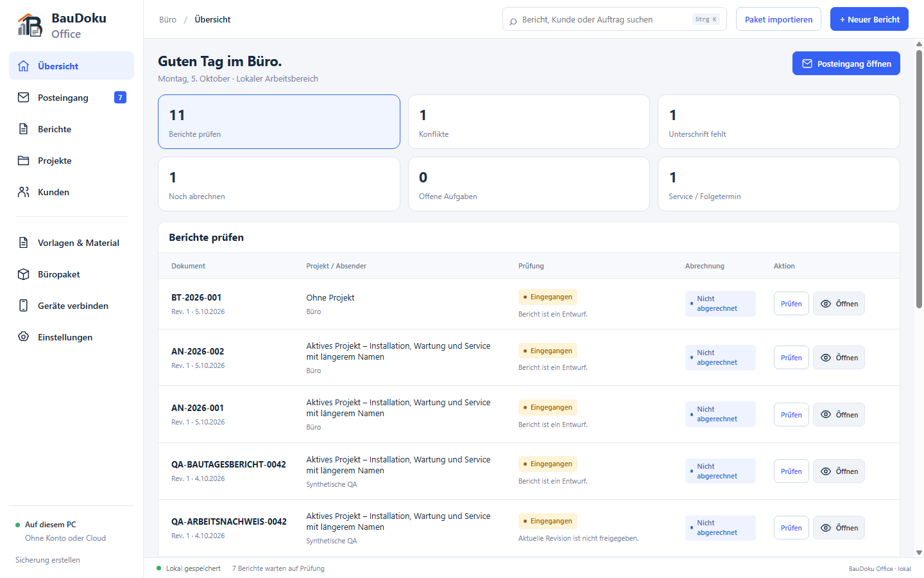Click the eye icon in the AN-2026-002 row

click(x=826, y=358)
